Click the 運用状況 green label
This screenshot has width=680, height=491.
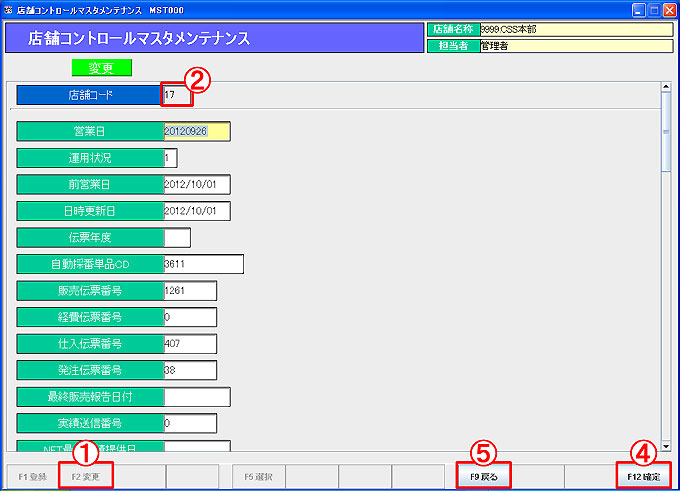pos(90,158)
